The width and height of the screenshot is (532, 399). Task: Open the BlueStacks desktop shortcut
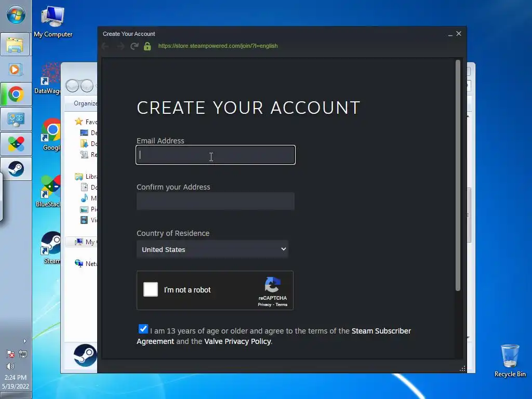click(x=48, y=191)
